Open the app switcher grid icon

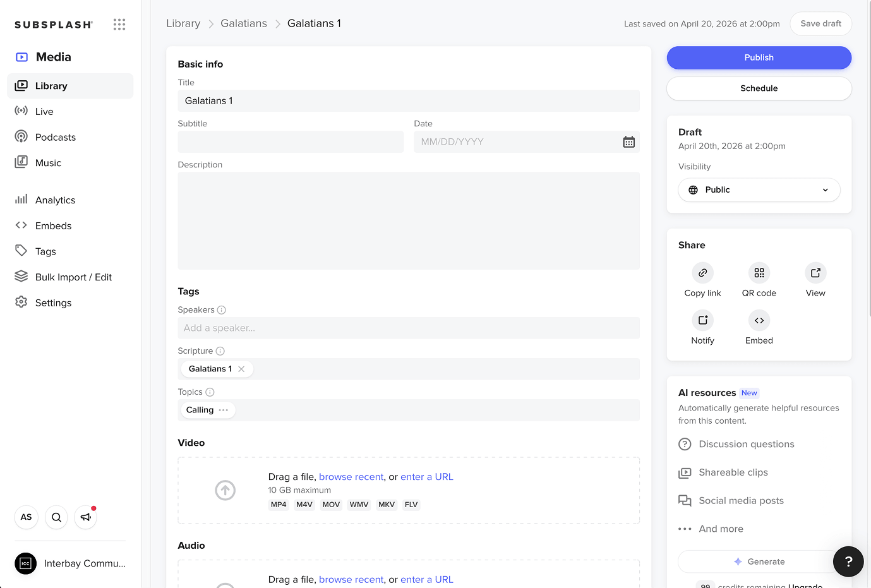coord(119,25)
